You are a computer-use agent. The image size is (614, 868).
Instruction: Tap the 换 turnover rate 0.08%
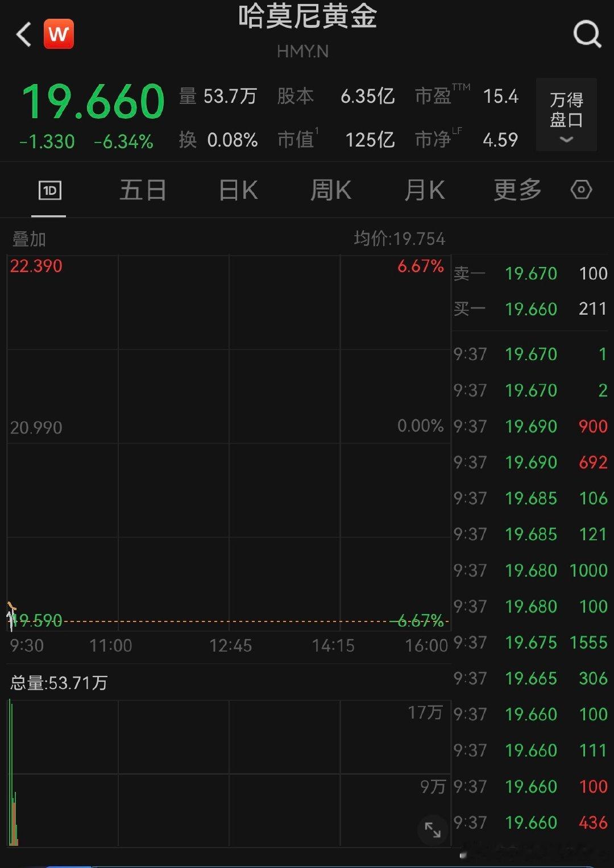tap(233, 140)
